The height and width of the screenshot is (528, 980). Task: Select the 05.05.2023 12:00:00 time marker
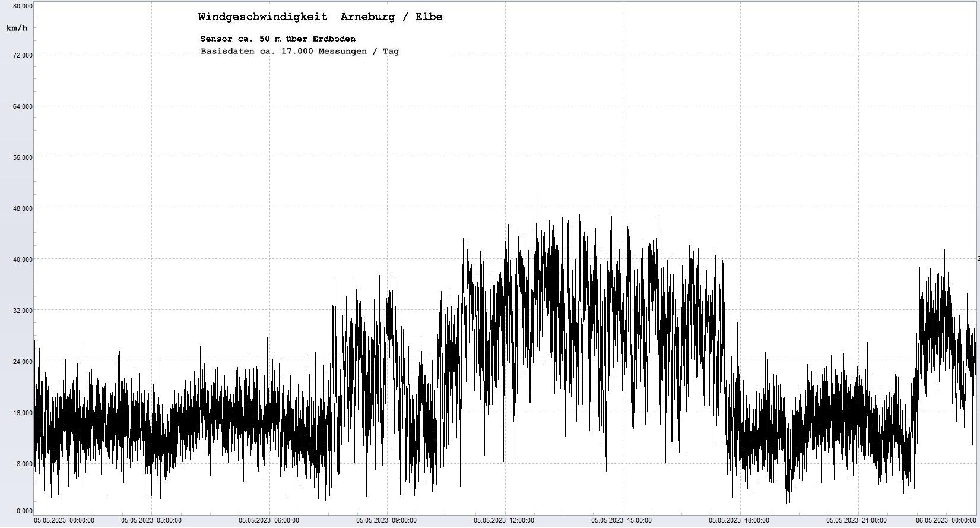coord(504,521)
